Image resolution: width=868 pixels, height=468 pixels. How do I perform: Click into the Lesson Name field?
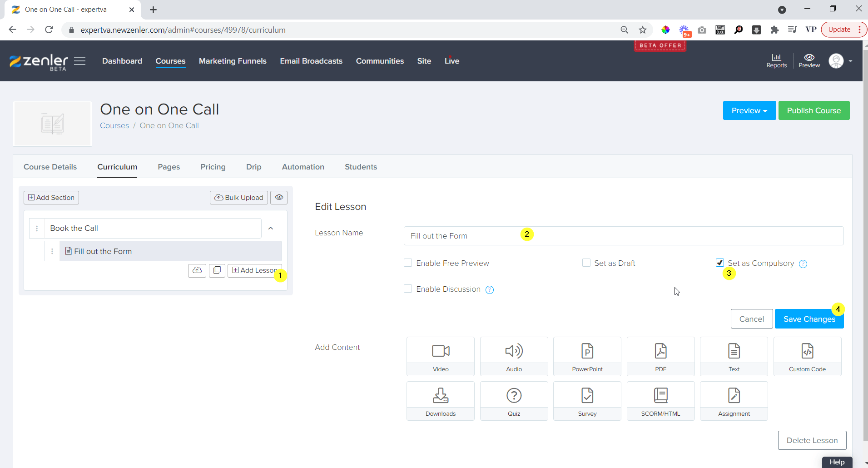tap(623, 236)
